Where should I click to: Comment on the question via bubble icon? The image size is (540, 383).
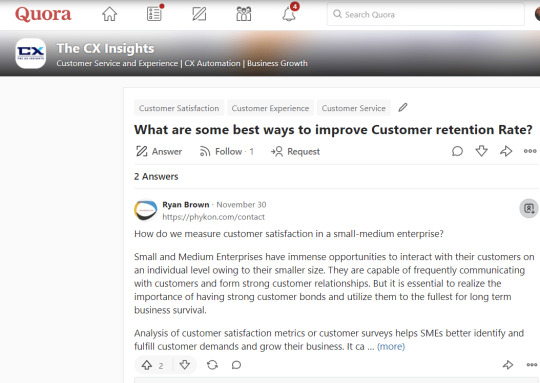coord(457,151)
